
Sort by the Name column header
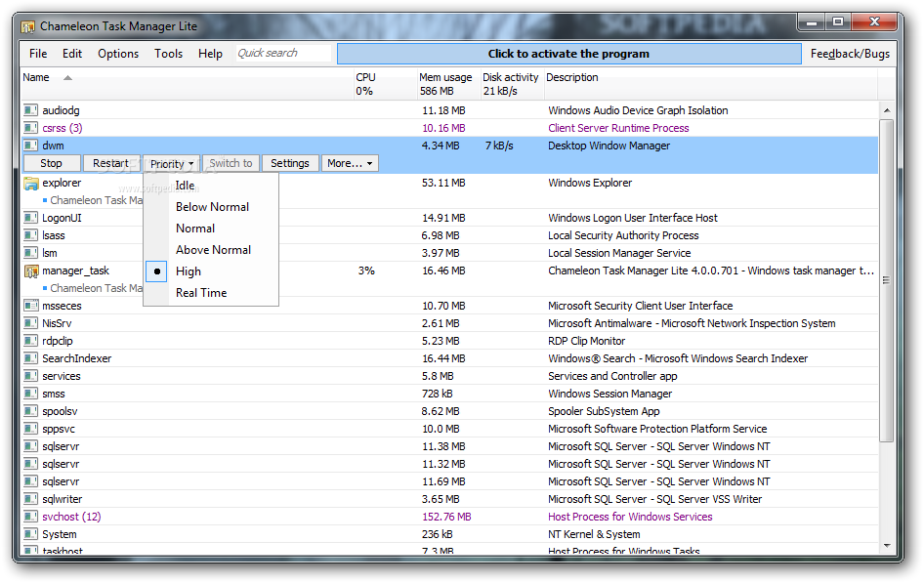[36, 78]
